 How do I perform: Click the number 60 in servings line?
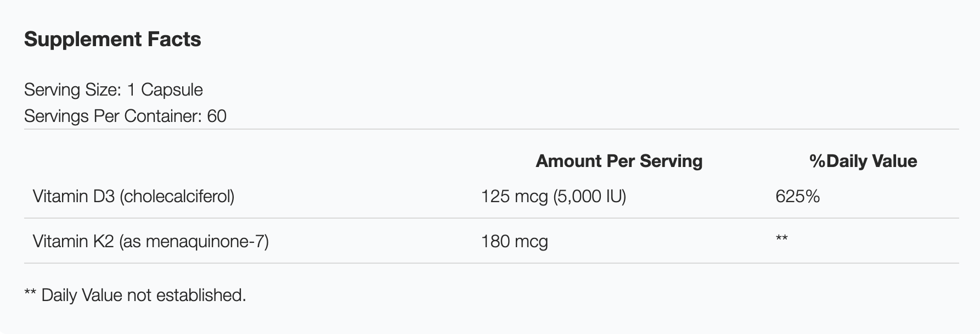217,116
